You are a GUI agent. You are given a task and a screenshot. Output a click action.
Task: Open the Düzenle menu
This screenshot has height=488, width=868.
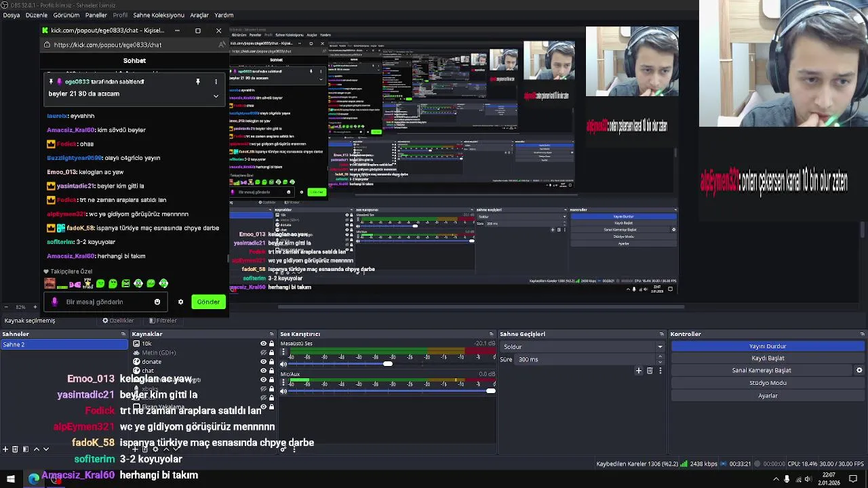point(37,15)
